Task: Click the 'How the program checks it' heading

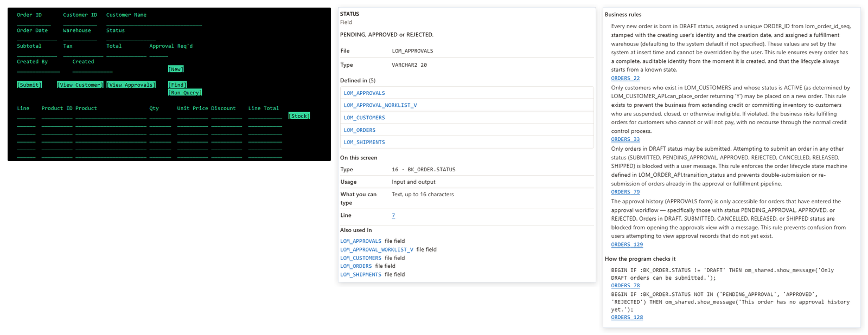Action: click(640, 259)
